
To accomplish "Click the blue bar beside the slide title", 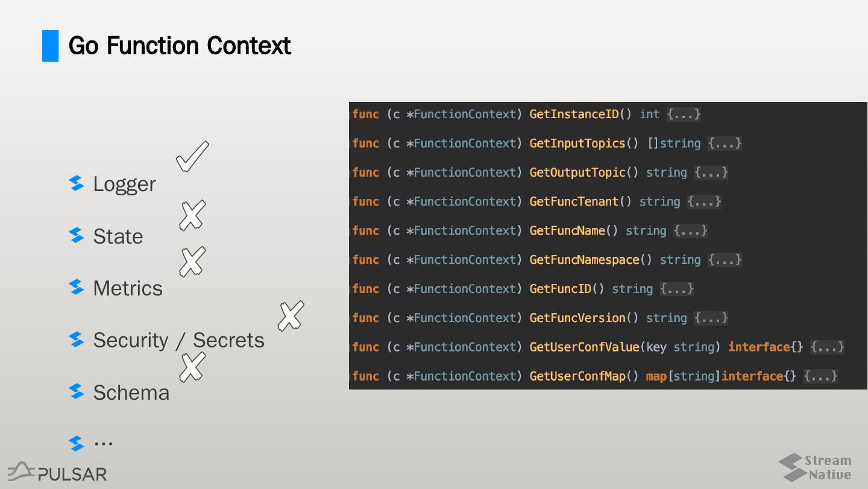I will coord(51,46).
